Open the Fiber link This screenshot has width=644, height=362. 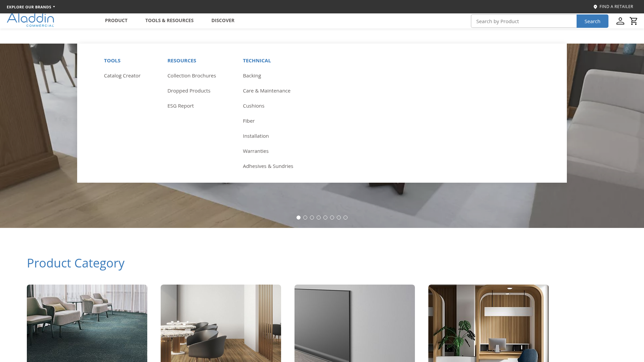249,121
